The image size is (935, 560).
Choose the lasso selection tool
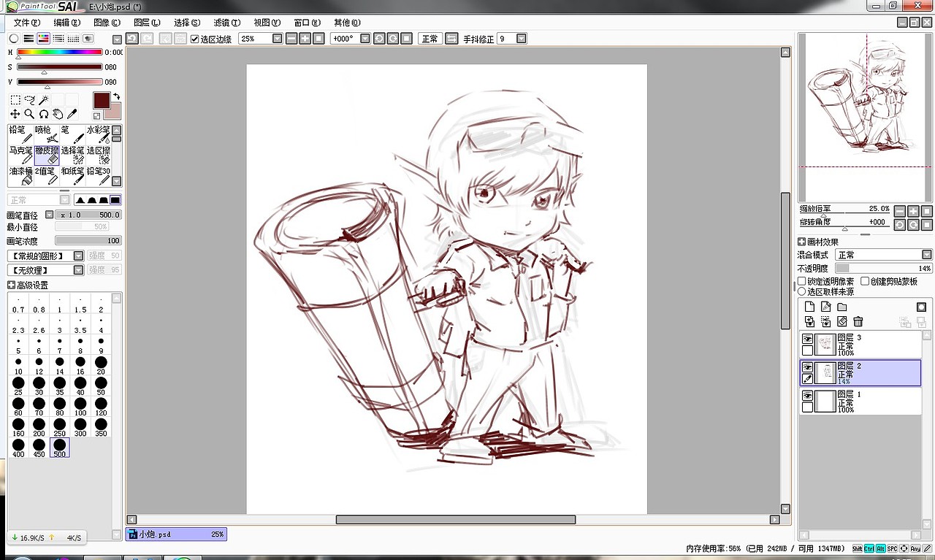coord(29,100)
